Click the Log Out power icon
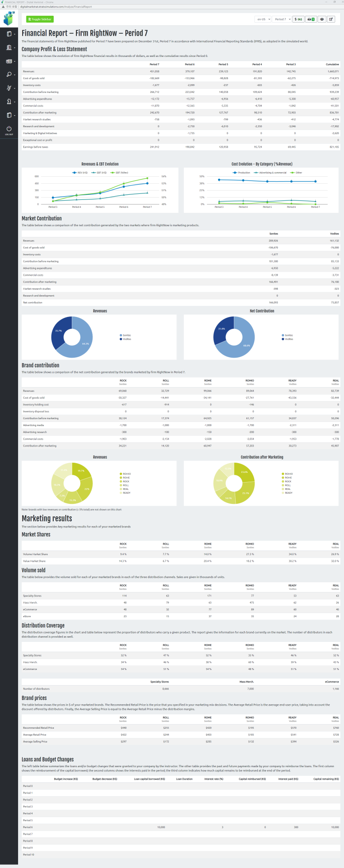The image size is (344, 868). tap(9, 129)
